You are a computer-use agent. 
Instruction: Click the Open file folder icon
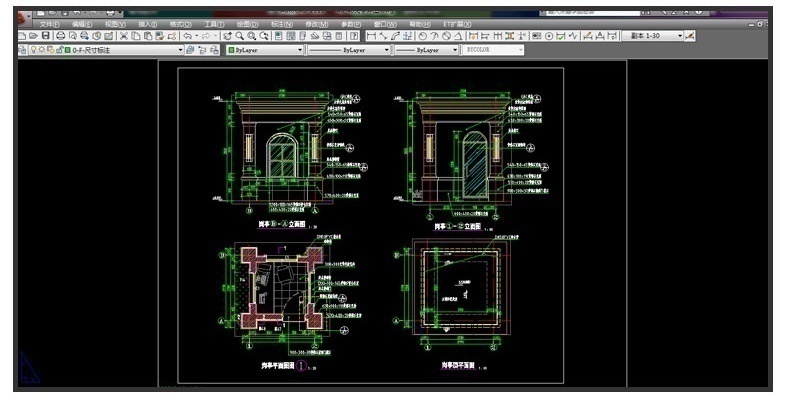tap(34, 36)
